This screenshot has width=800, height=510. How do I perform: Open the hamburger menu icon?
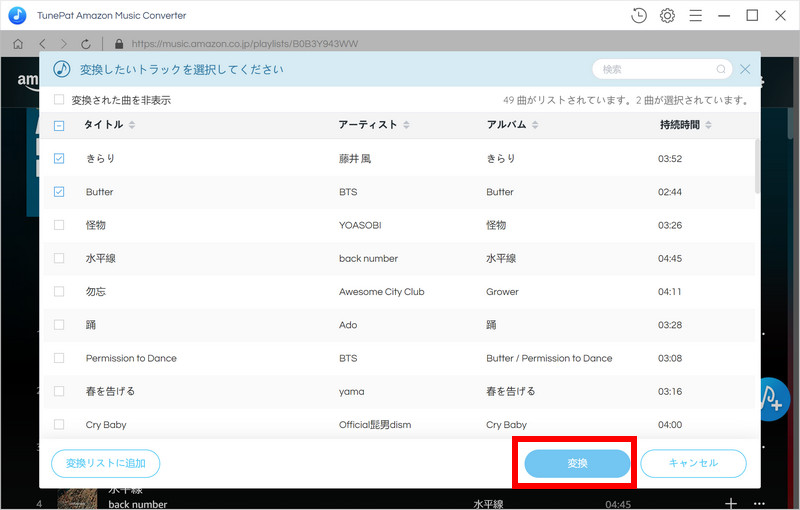(x=695, y=15)
